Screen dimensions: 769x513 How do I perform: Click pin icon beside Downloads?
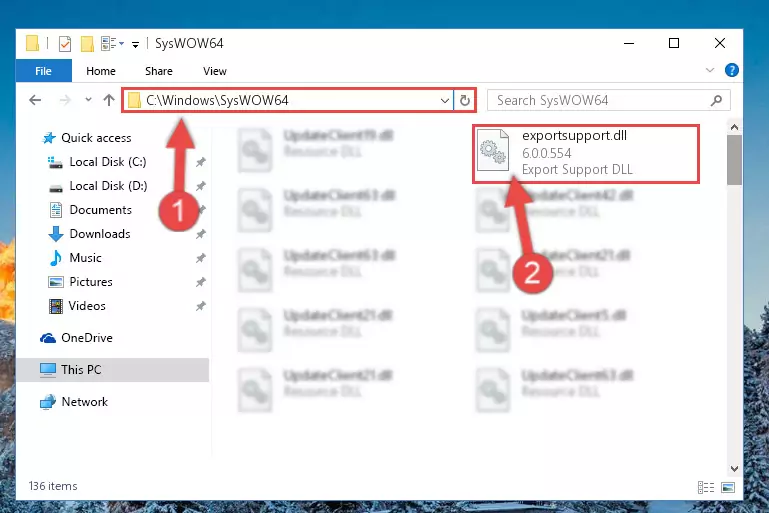pyautogui.click(x=201, y=234)
